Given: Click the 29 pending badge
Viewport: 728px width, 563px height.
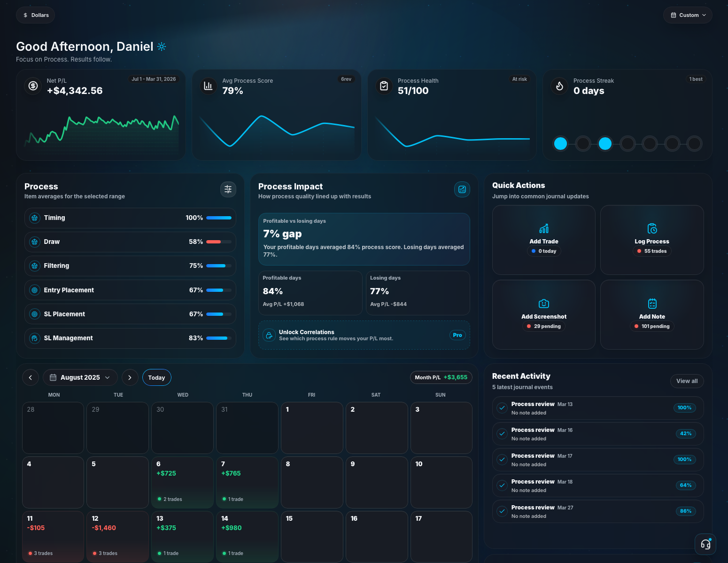Looking at the screenshot, I should tap(544, 327).
